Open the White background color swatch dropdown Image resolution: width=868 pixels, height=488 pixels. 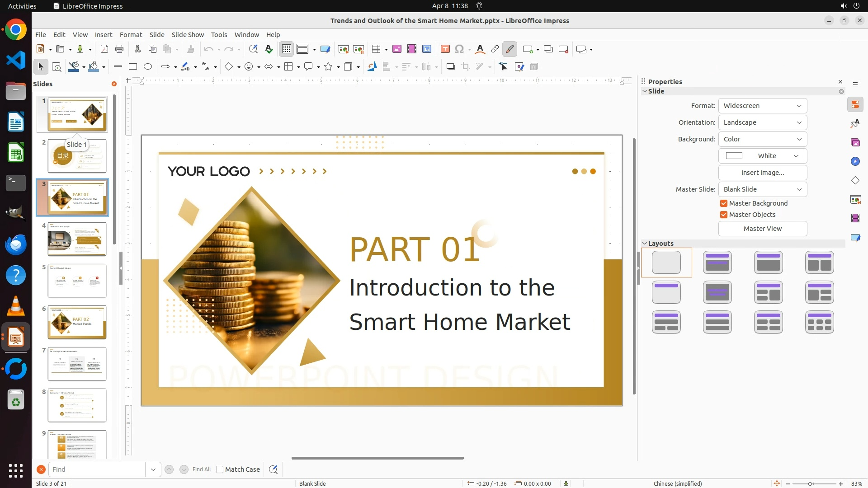[762, 156]
